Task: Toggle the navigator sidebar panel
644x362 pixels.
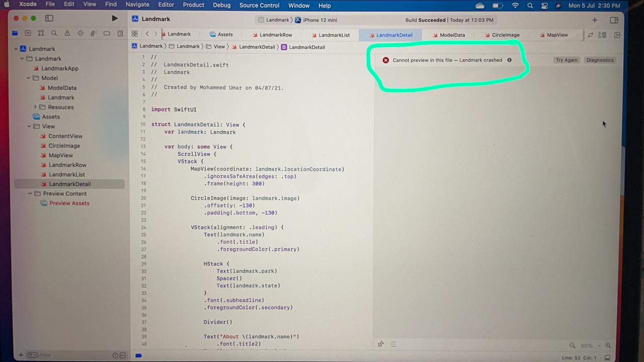Action: (x=49, y=19)
